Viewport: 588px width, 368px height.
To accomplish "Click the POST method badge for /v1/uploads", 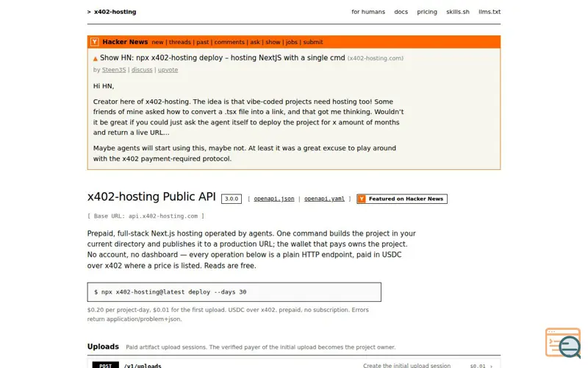I will click(x=105, y=365).
